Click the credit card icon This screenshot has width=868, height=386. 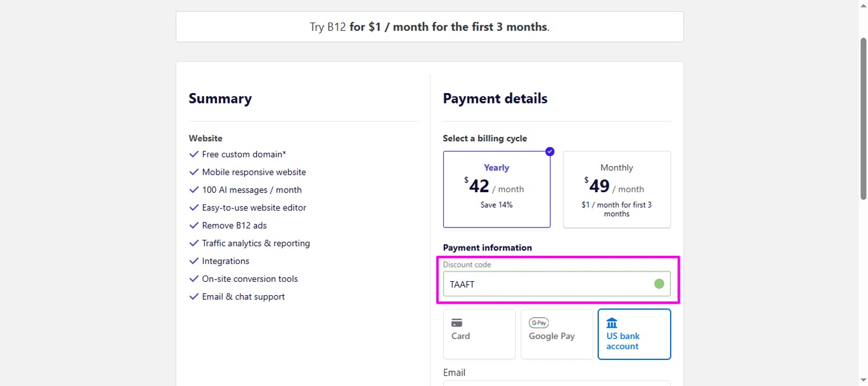pyautogui.click(x=457, y=323)
